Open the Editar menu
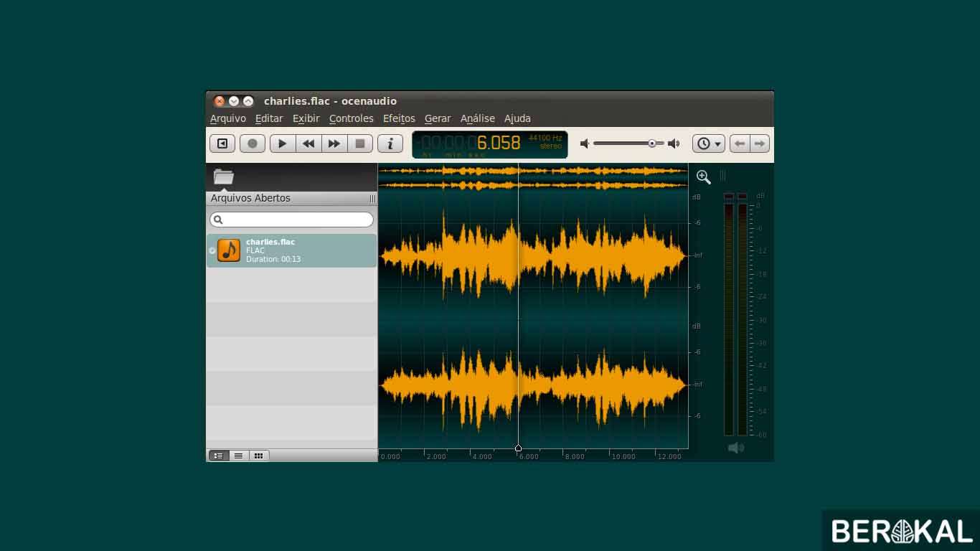The image size is (980, 551). coord(269,118)
